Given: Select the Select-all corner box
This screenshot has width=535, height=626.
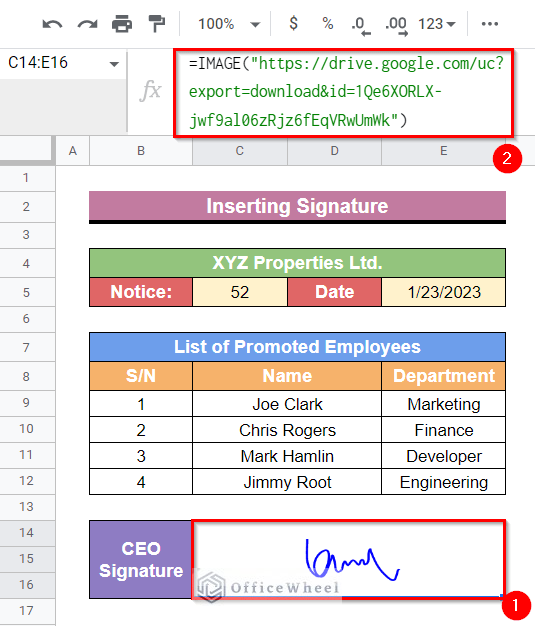Looking at the screenshot, I should [x=27, y=150].
